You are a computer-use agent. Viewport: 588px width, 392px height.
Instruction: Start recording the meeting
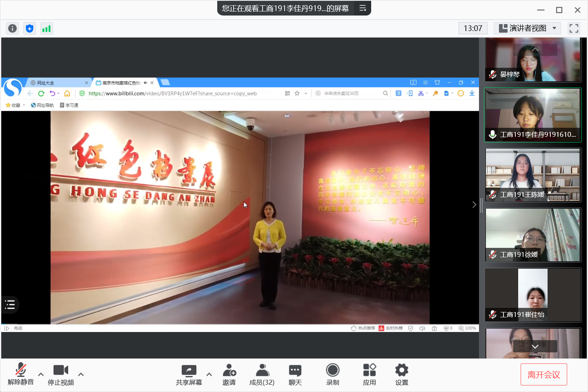click(x=332, y=374)
